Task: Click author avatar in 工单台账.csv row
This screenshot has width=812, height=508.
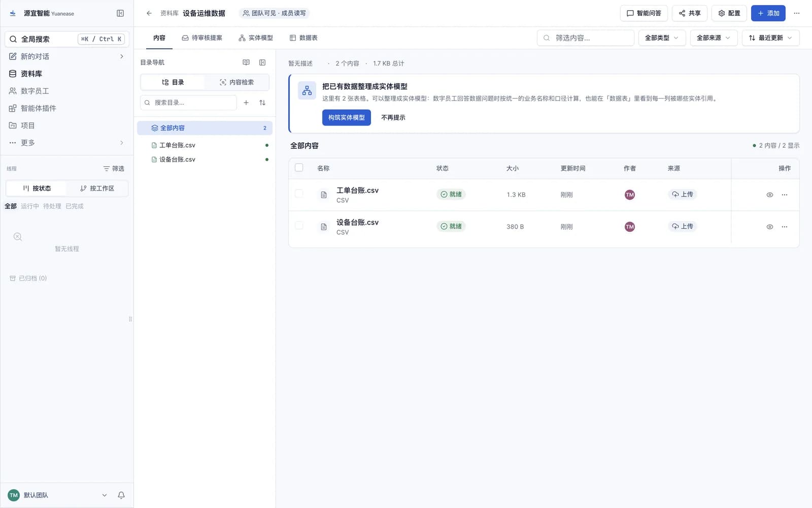Action: (630, 195)
